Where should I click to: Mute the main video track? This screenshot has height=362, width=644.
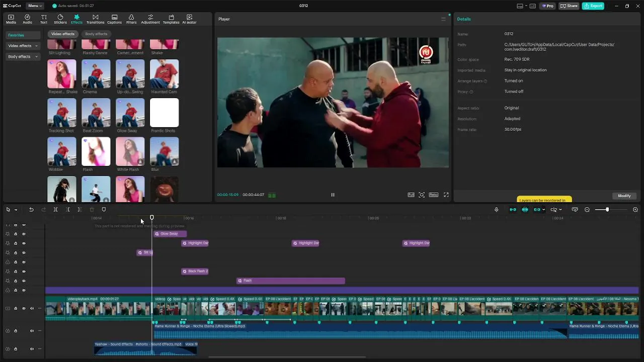click(32, 309)
